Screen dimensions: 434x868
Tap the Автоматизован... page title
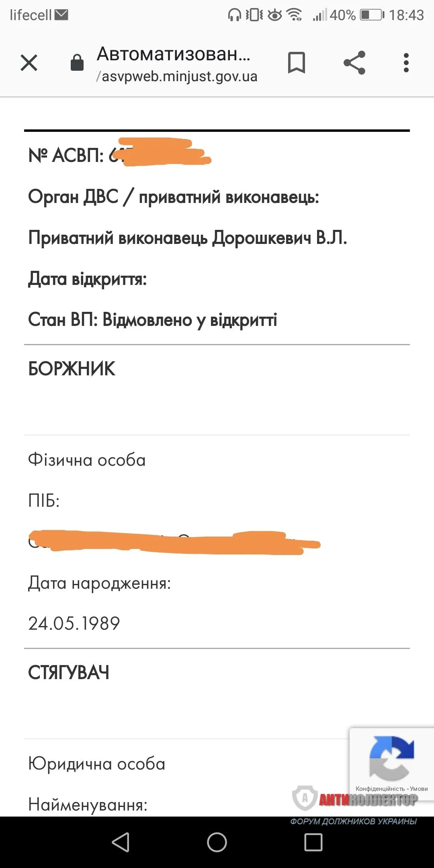(174, 54)
